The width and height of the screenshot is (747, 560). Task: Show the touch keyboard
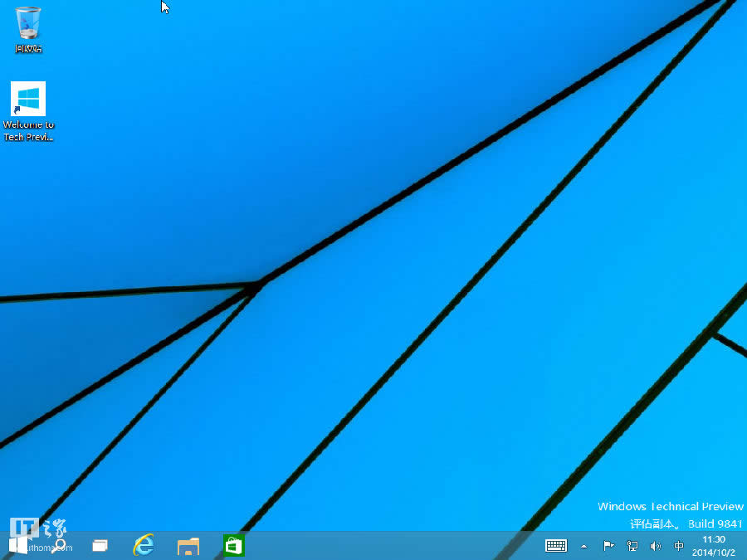click(556, 546)
